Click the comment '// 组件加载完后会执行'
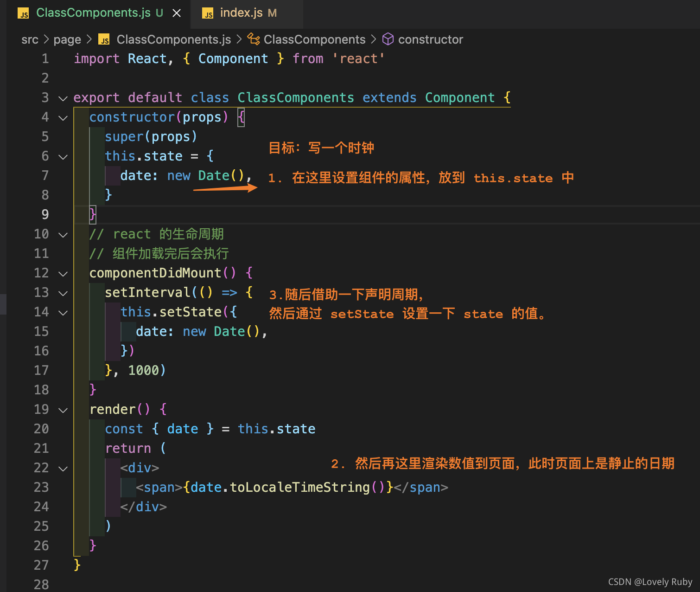 click(159, 254)
